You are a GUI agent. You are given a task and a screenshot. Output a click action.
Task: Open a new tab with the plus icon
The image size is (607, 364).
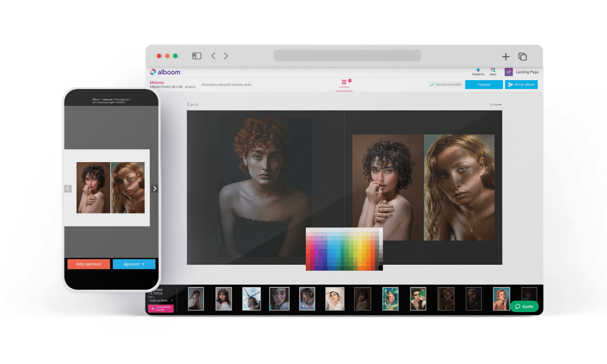point(506,57)
